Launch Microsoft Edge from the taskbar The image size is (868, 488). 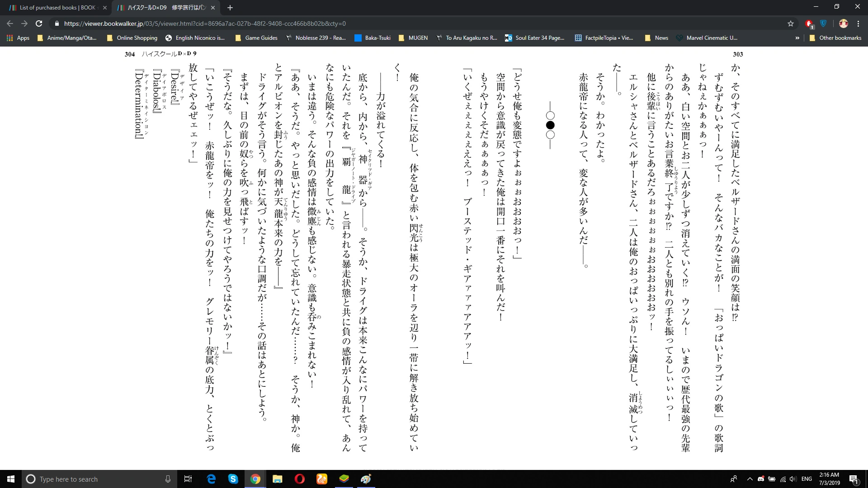point(211,479)
